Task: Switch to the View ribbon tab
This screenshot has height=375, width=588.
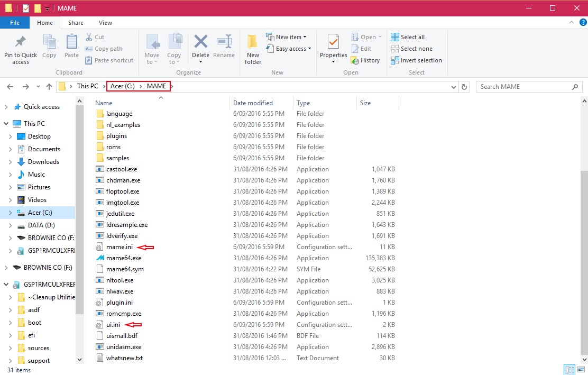Action: pos(105,23)
